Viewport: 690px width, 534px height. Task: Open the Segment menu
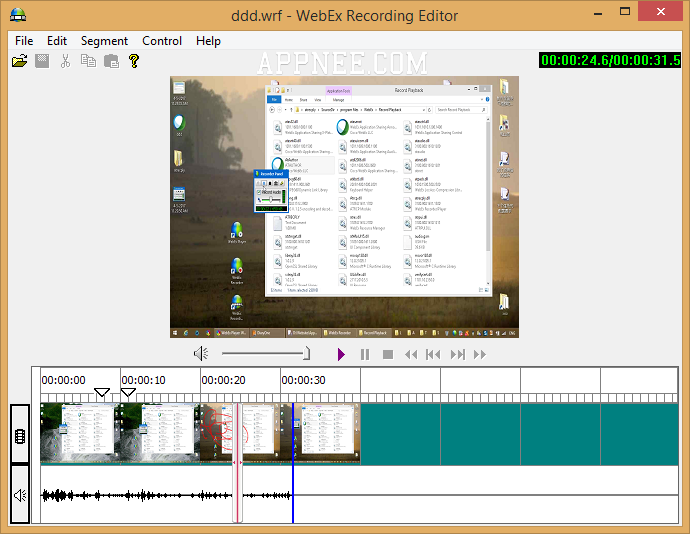pyautogui.click(x=104, y=41)
